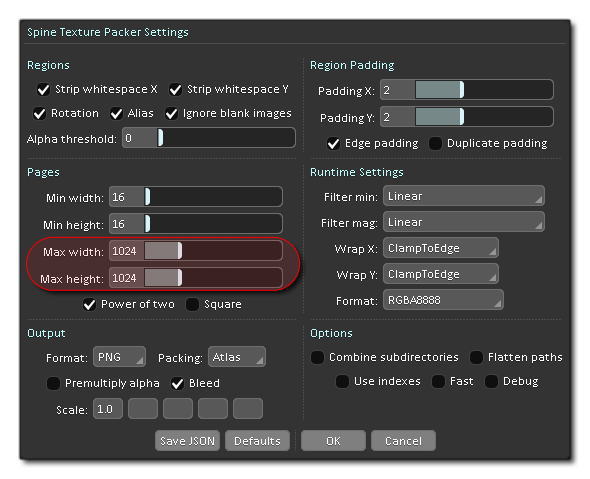590x479 pixels.
Task: Click the Options section heading
Action: [331, 333]
